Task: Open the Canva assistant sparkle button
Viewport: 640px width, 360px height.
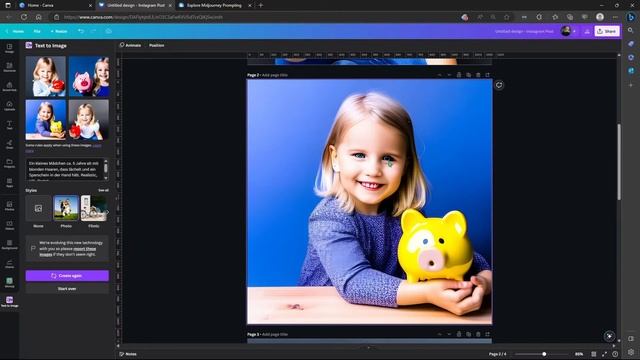Action: 609,336
